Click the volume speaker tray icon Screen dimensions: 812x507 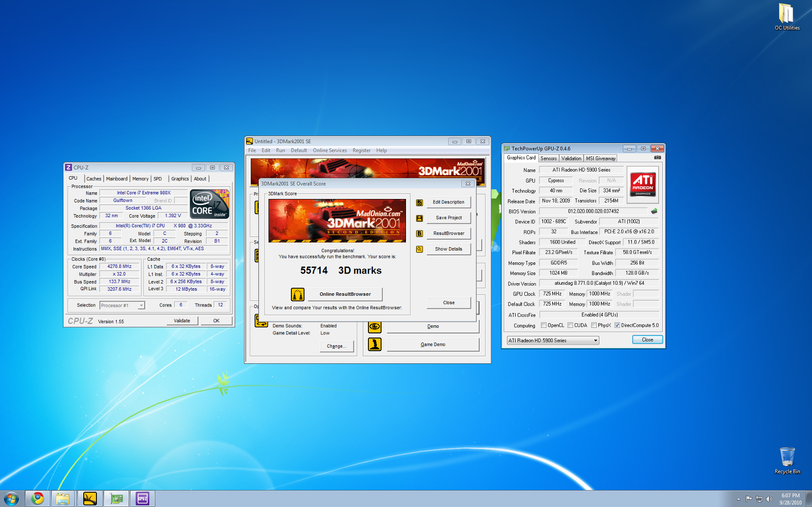[769, 499]
